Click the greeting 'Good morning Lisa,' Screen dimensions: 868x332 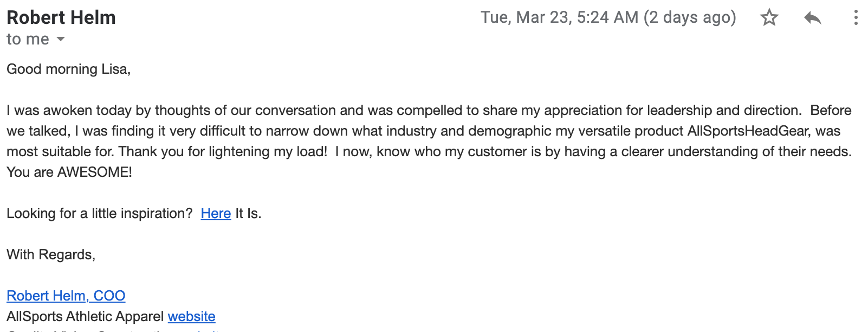(69, 69)
